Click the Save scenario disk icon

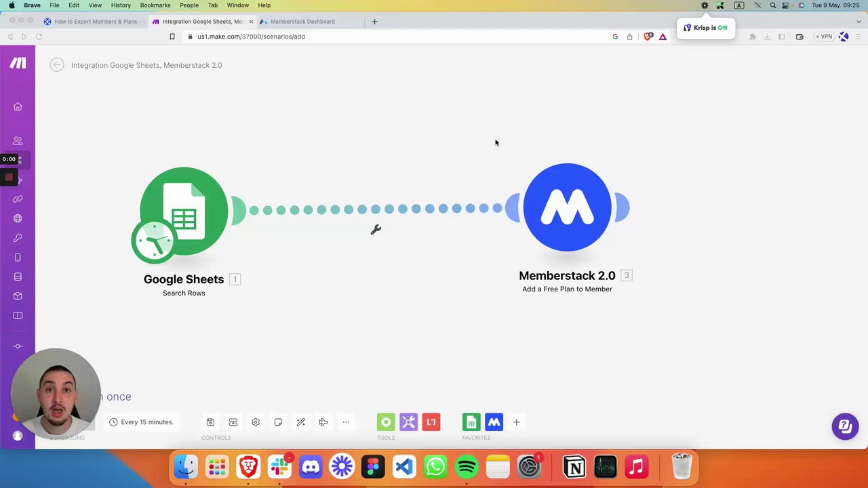click(210, 422)
